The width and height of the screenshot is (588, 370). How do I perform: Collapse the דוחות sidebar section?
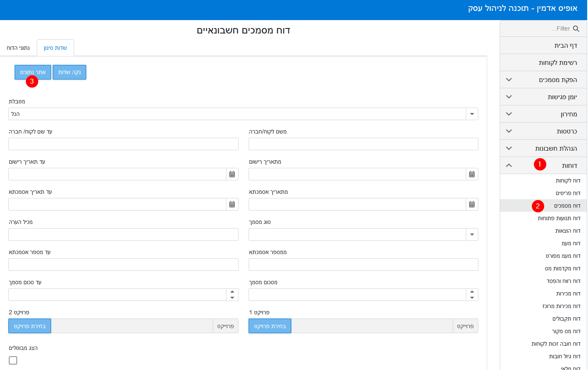tap(543, 165)
